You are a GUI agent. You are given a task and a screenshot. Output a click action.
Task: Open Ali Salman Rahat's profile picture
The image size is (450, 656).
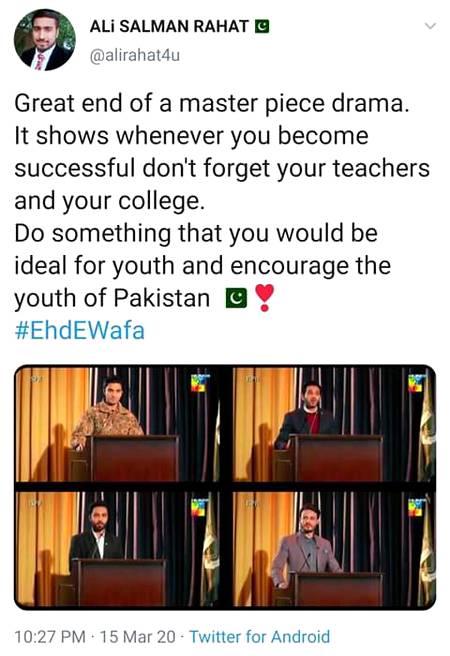[x=45, y=40]
